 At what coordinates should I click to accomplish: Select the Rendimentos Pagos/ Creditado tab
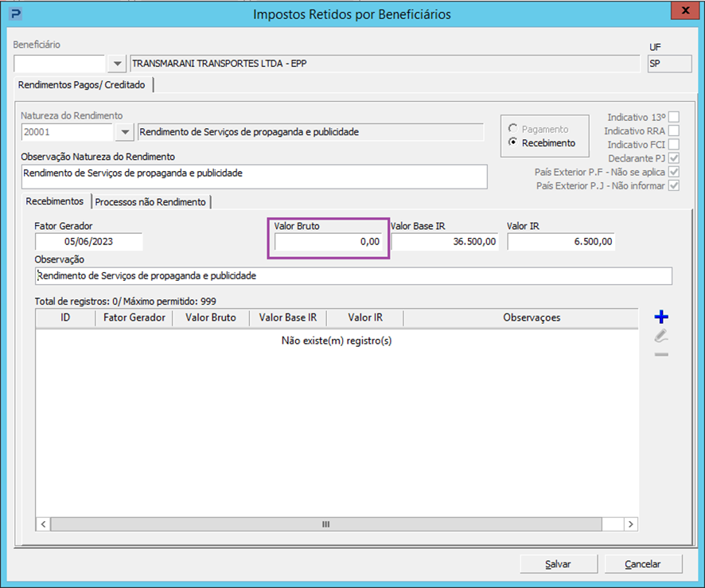(82, 85)
